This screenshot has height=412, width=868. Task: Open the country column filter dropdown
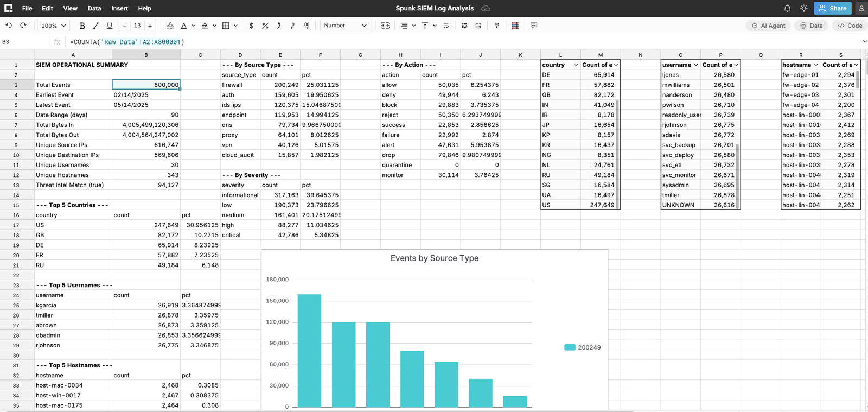576,65
